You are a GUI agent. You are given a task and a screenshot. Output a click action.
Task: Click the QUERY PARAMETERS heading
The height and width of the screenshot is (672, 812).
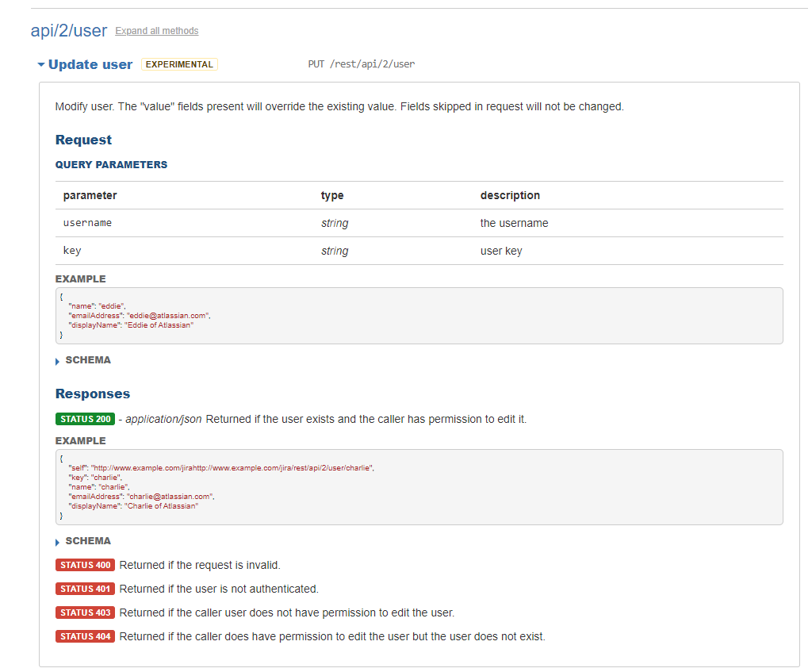pyautogui.click(x=111, y=165)
